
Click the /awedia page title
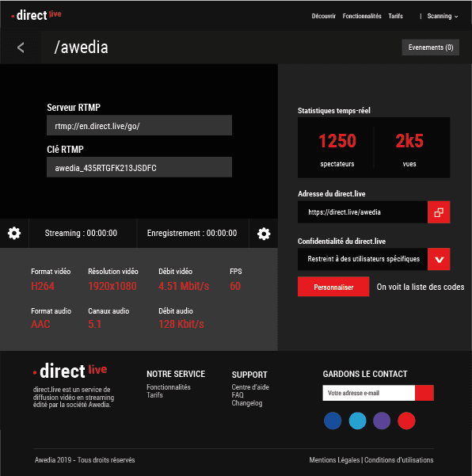[81, 48]
